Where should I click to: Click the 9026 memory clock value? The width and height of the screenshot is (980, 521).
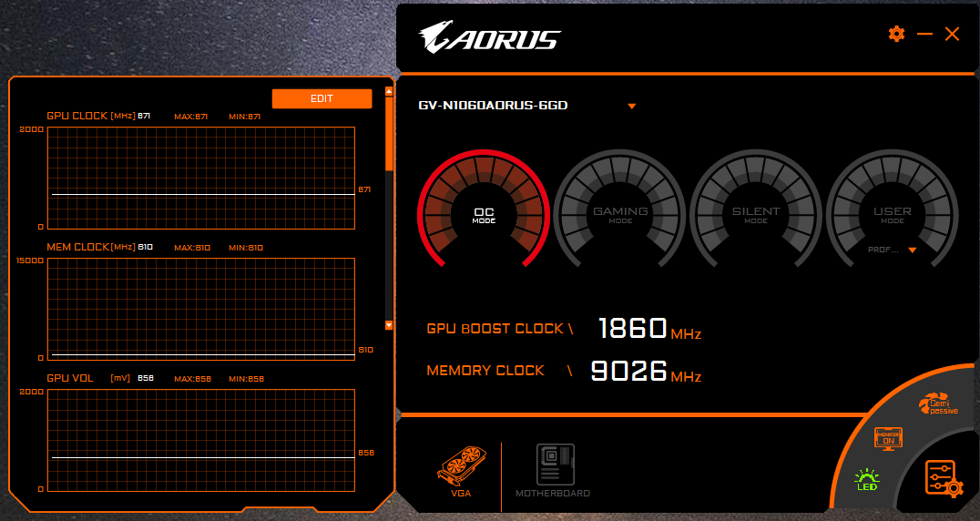(x=628, y=371)
